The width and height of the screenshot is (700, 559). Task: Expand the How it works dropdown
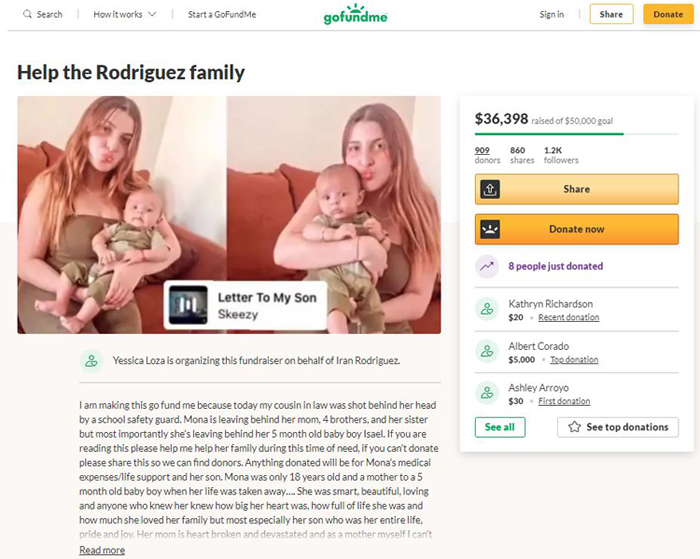pos(125,14)
